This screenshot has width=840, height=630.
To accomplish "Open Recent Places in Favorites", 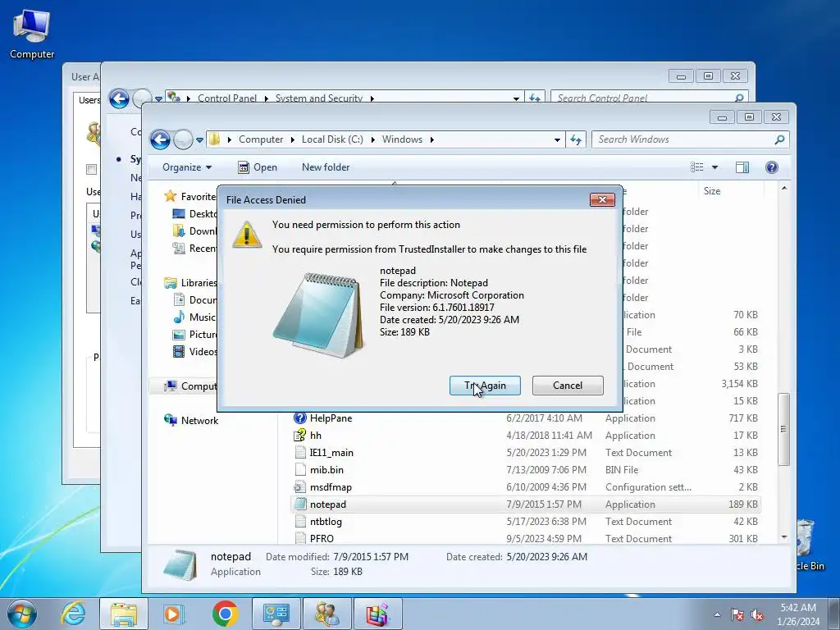I will (x=194, y=248).
